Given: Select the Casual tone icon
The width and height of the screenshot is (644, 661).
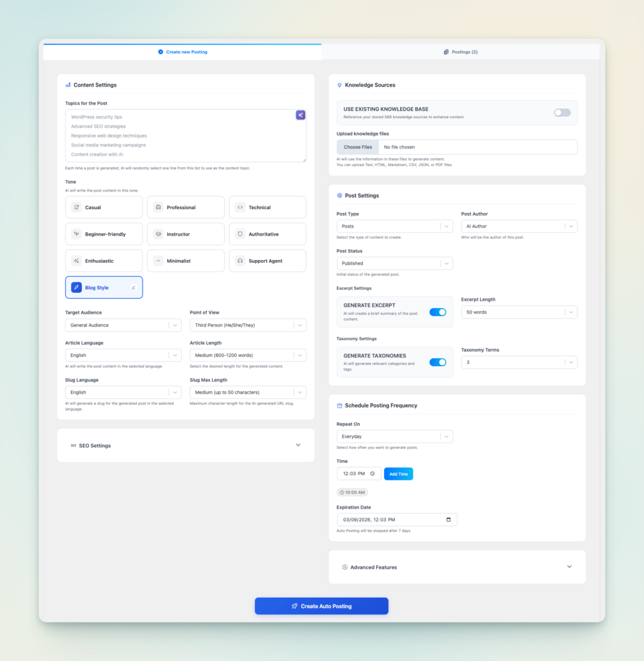Looking at the screenshot, I should 77,207.
